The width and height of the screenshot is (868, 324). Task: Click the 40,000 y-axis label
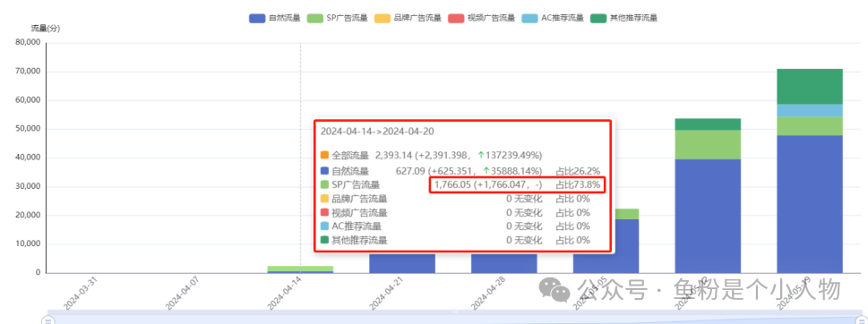[x=29, y=158]
